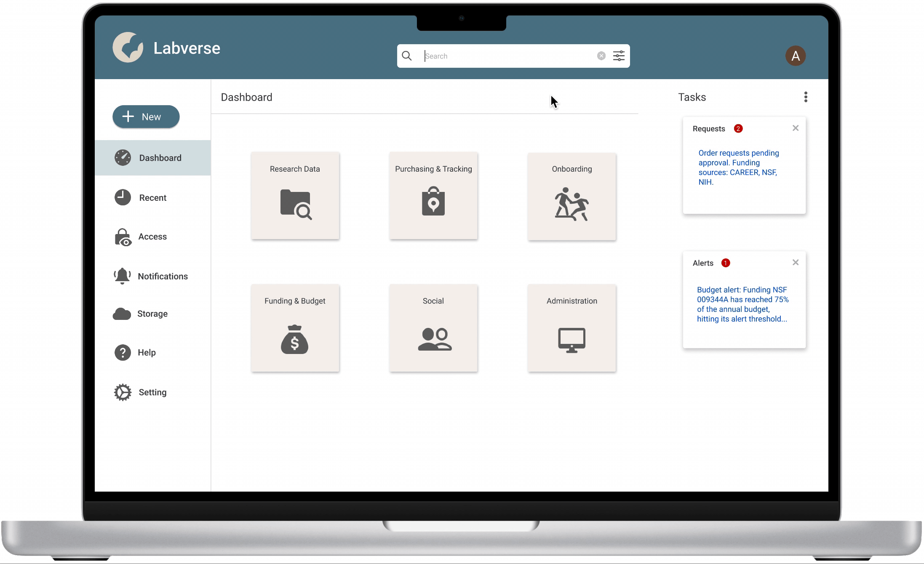This screenshot has width=924, height=564.
Task: Open the Tasks three-dot options menu
Action: click(x=805, y=97)
